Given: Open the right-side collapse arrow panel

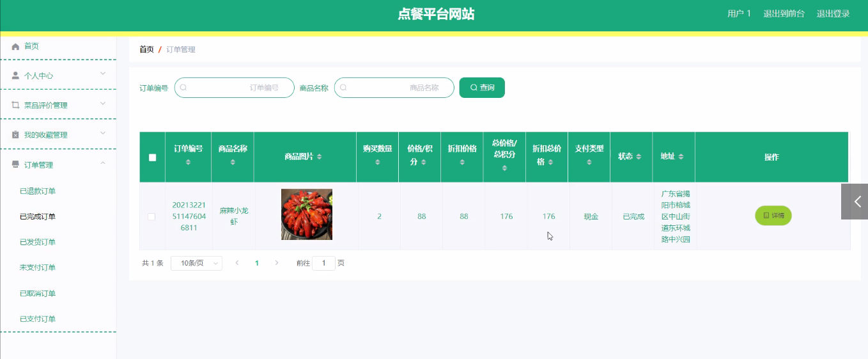Looking at the screenshot, I should pyautogui.click(x=854, y=202).
